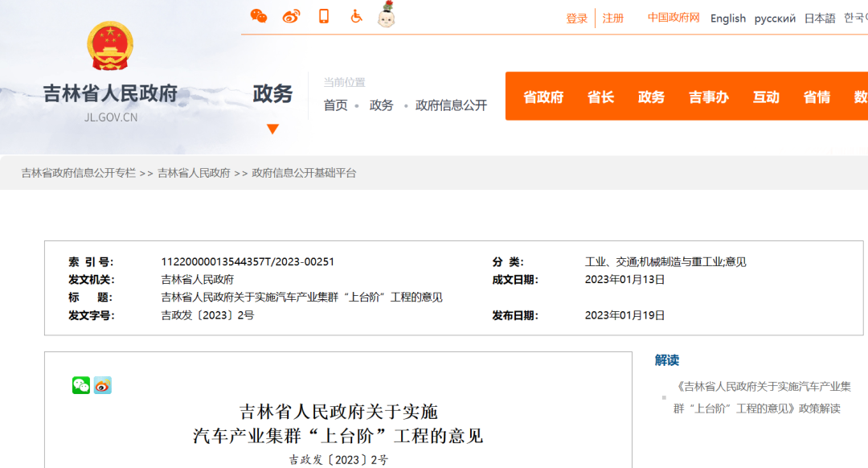Click the mobile phone version icon
Image resolution: width=868 pixels, height=468 pixels.
(x=324, y=16)
